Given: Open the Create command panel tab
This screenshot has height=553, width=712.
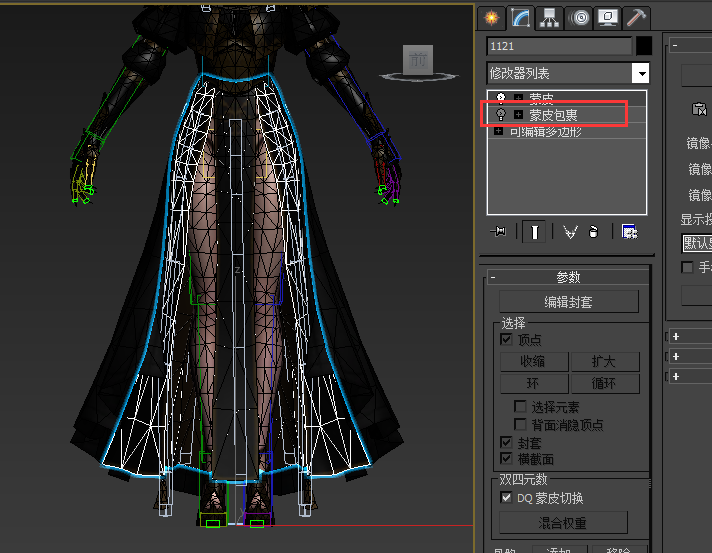Looking at the screenshot, I should pos(492,18).
